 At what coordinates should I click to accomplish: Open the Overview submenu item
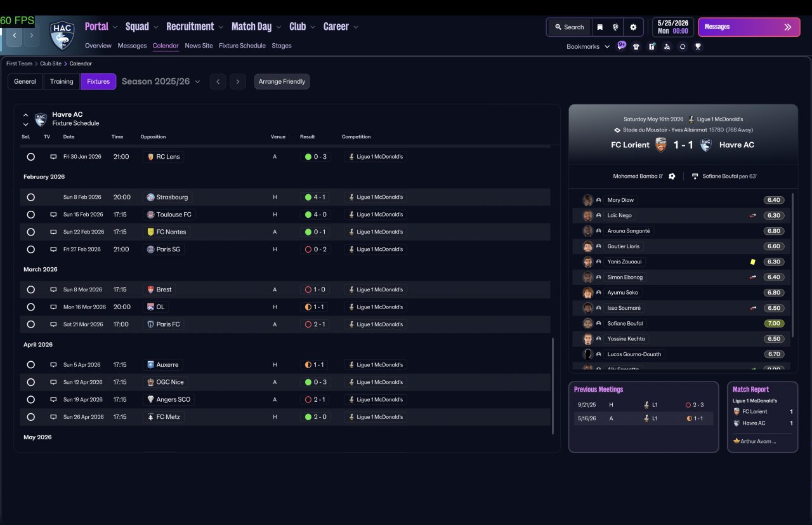(x=98, y=46)
